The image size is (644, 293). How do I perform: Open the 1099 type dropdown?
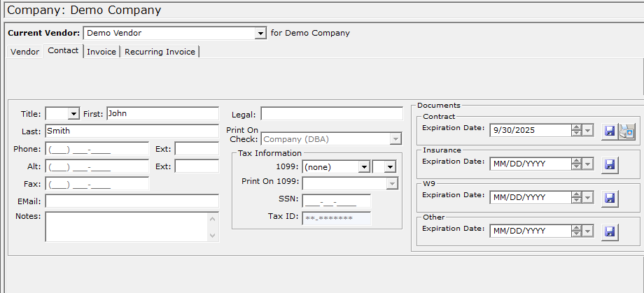(x=363, y=167)
